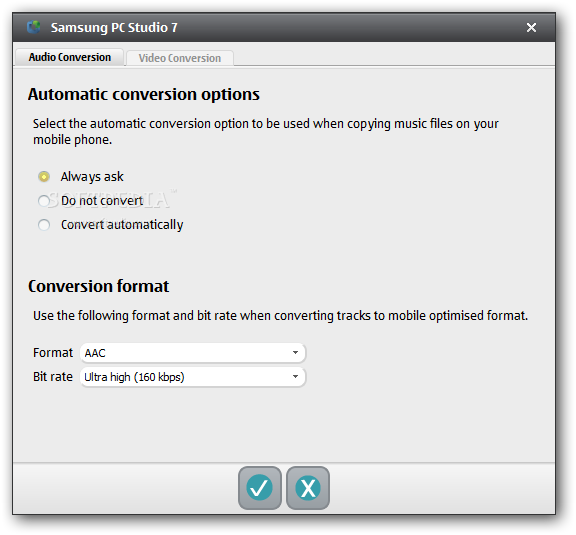Open the Format dropdown showing AAC
This screenshot has height=535, width=576.
pos(193,353)
